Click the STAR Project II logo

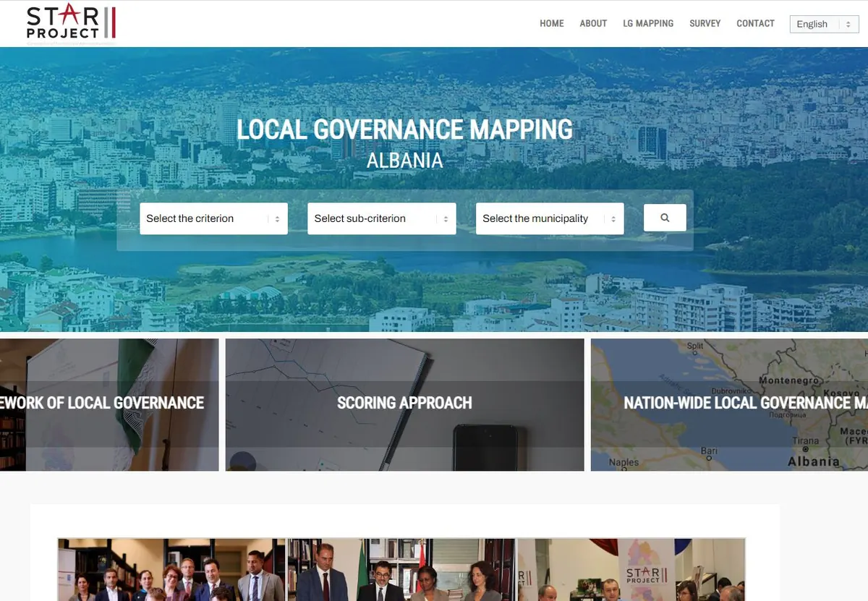coord(71,22)
